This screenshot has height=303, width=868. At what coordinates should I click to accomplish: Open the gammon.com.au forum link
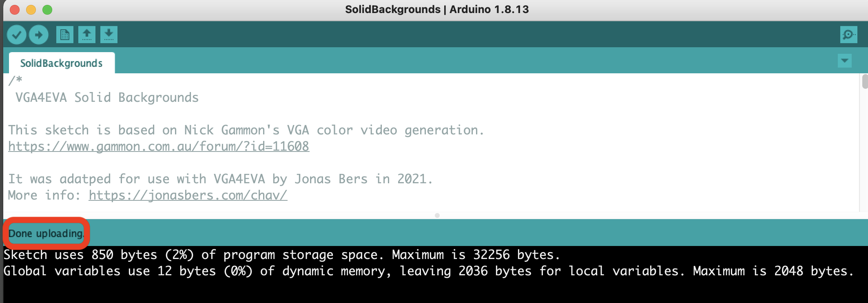[x=159, y=147]
